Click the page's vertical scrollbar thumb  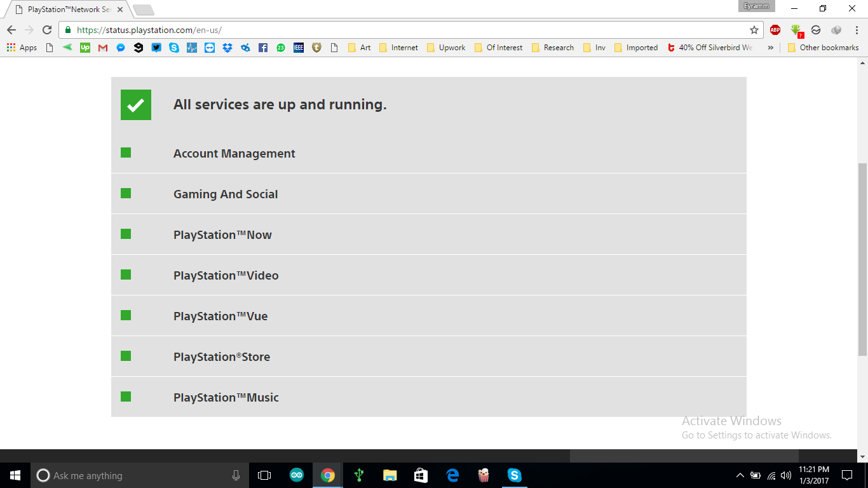pyautogui.click(x=862, y=259)
